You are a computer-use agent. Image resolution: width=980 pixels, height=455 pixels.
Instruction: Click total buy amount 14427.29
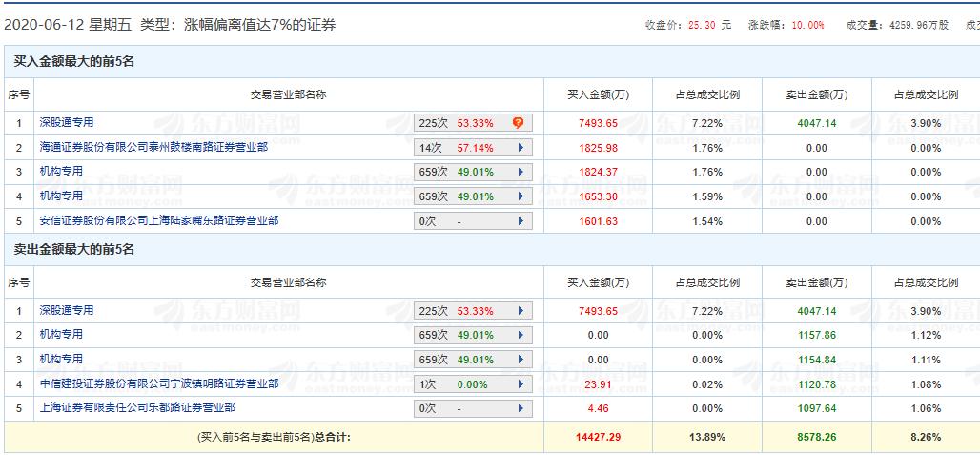pos(598,438)
